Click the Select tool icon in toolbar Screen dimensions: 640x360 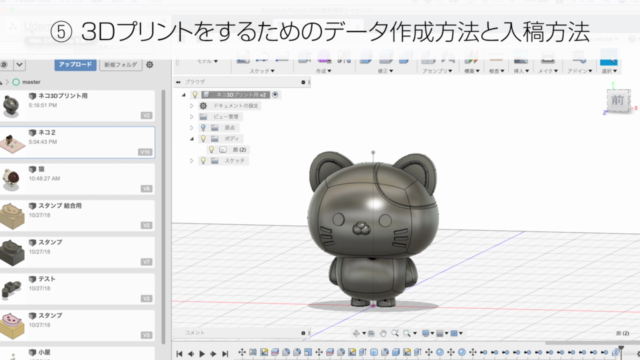click(x=609, y=58)
